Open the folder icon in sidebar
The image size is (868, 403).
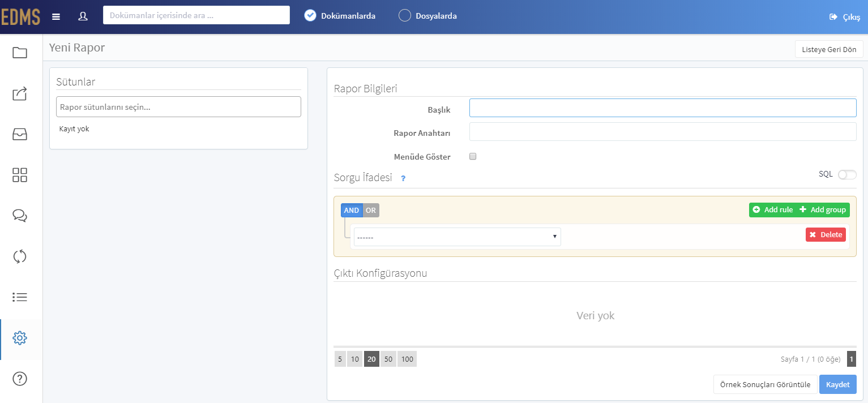20,53
